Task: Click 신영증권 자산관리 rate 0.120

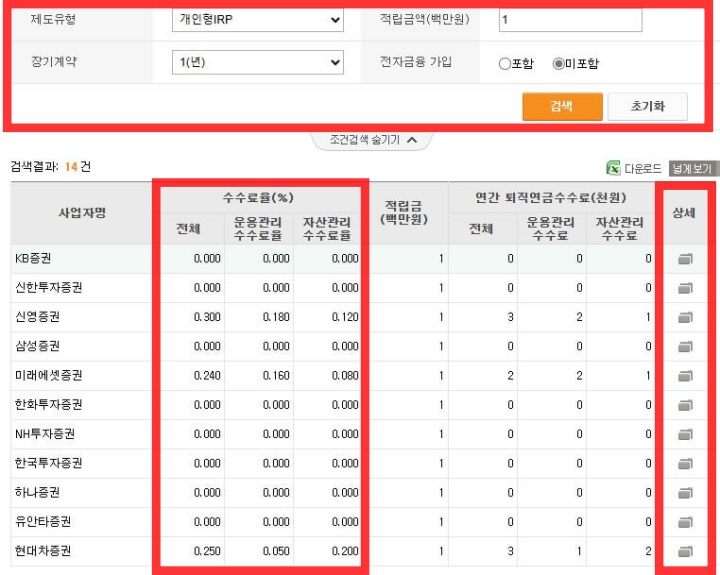Action: (x=345, y=317)
